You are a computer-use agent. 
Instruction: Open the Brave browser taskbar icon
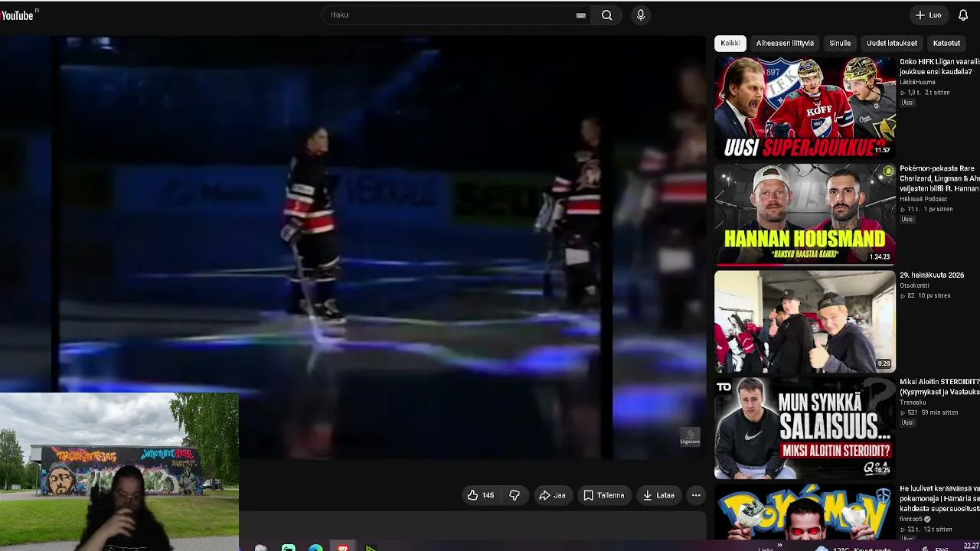[x=343, y=548]
